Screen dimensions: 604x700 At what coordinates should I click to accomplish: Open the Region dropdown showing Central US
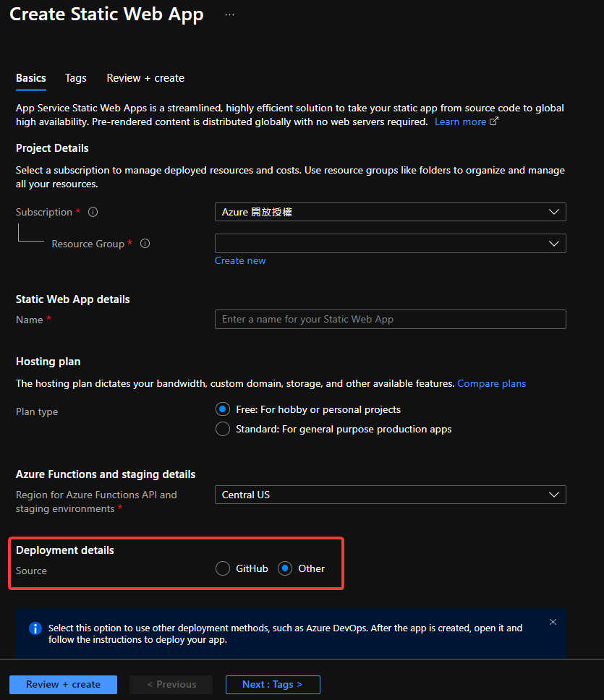tap(390, 495)
